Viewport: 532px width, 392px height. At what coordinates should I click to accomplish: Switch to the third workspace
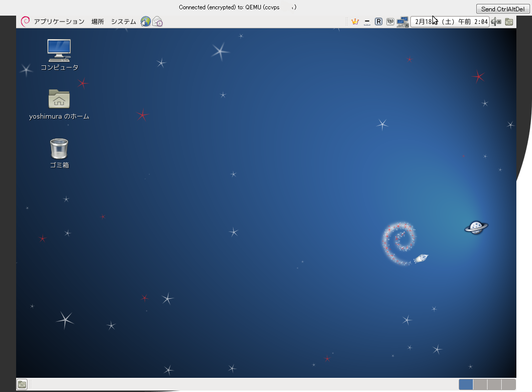[494, 385]
